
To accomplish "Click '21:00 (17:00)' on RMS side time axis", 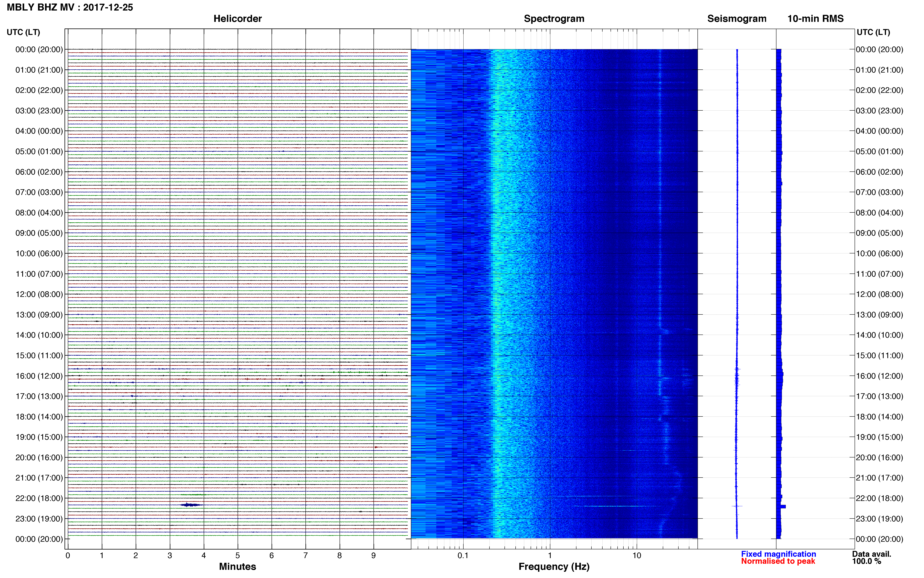I will pyautogui.click(x=879, y=478).
